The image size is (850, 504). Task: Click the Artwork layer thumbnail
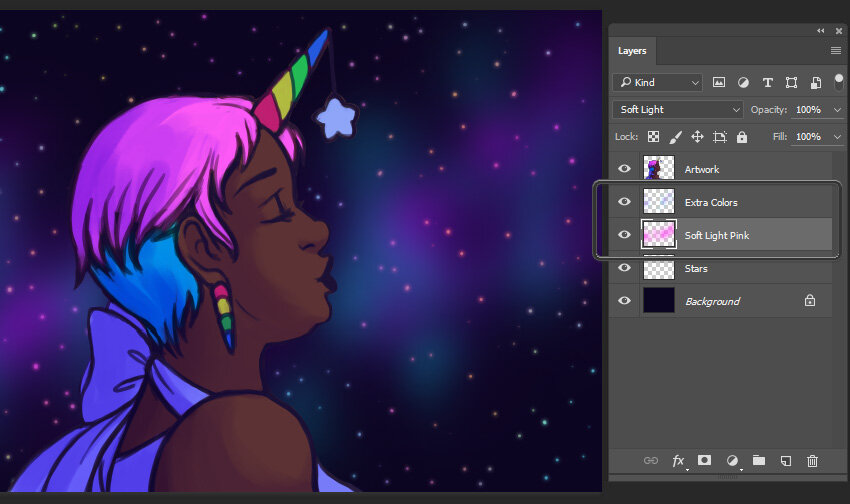[659, 167]
